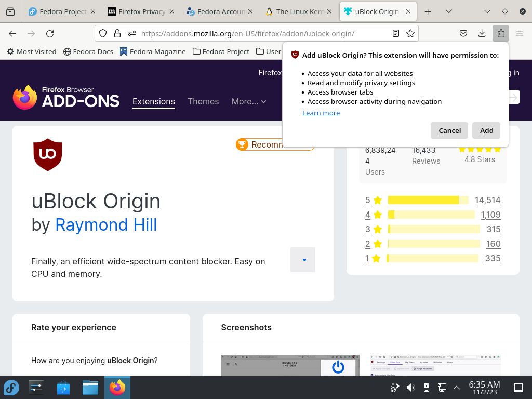
Task: Open the Firefox hamburger menu
Action: [520, 33]
